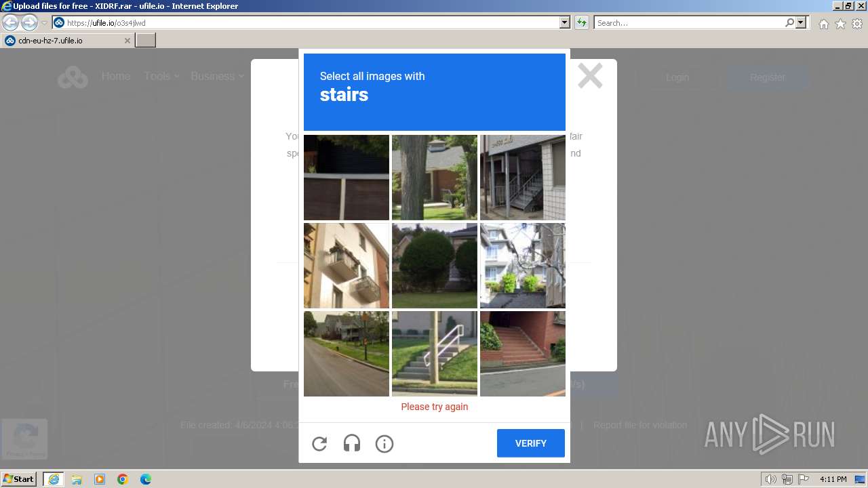
Task: Open the Action Center flag icon
Action: (x=804, y=479)
